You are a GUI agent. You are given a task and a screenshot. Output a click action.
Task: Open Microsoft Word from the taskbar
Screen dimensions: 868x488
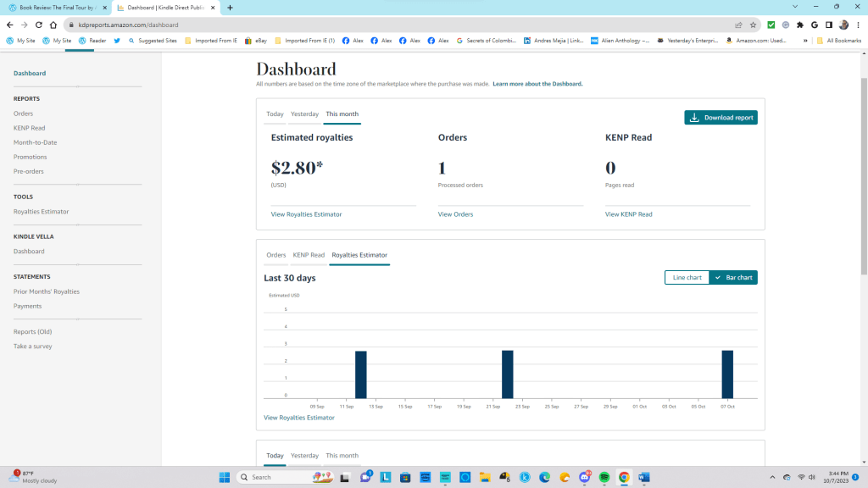(x=643, y=477)
